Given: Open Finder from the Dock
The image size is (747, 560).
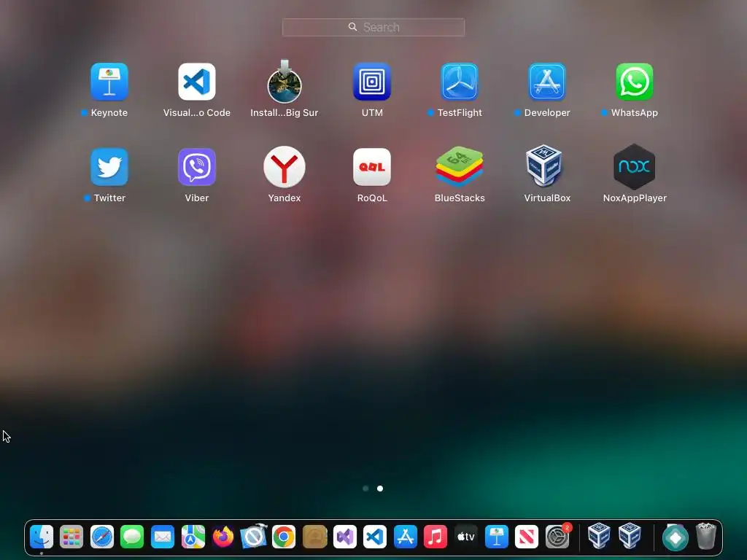Looking at the screenshot, I should (x=42, y=537).
